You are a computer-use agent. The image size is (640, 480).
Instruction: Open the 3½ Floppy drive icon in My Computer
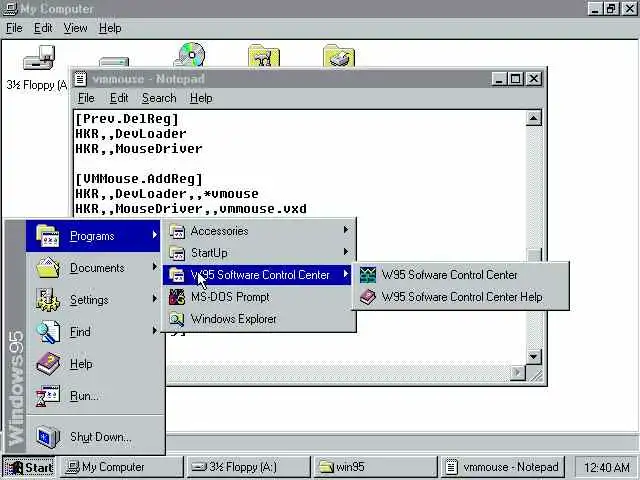coord(39,58)
